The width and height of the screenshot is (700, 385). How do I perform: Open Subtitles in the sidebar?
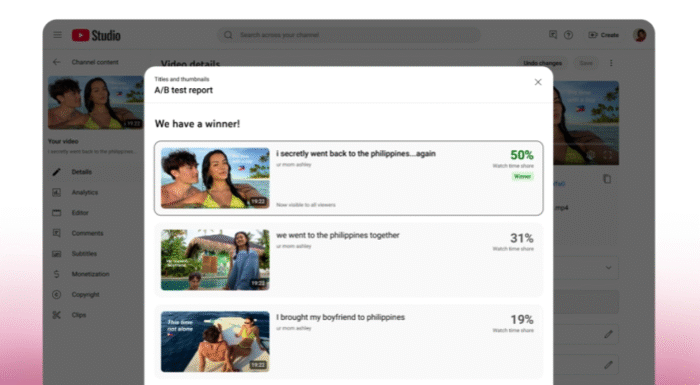point(84,254)
